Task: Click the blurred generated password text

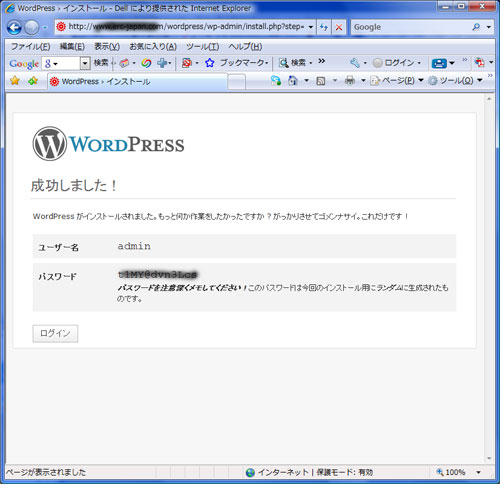Action: point(158,274)
